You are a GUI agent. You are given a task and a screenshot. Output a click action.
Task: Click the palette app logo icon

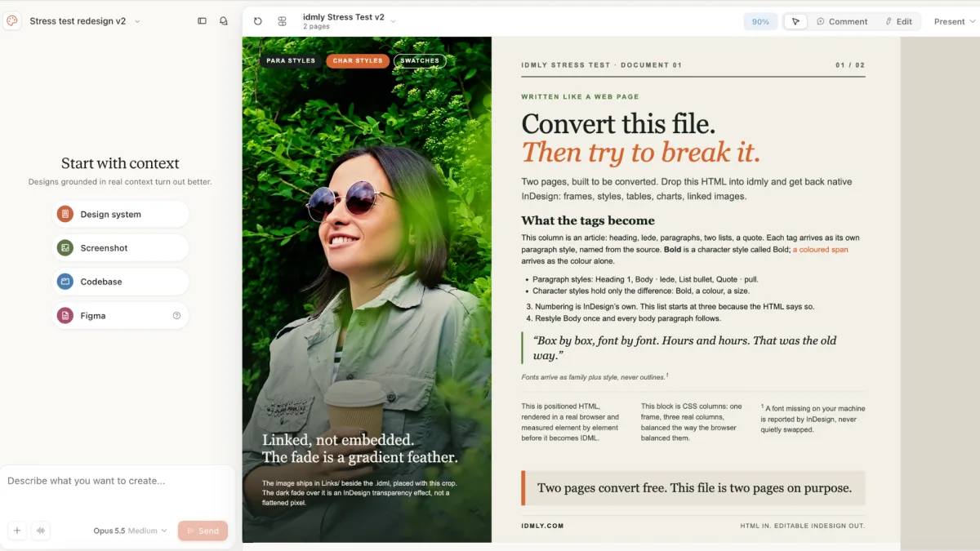coord(12,21)
